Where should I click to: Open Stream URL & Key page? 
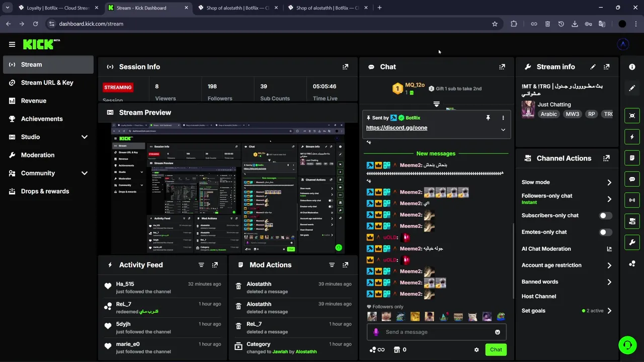pyautogui.click(x=48, y=82)
